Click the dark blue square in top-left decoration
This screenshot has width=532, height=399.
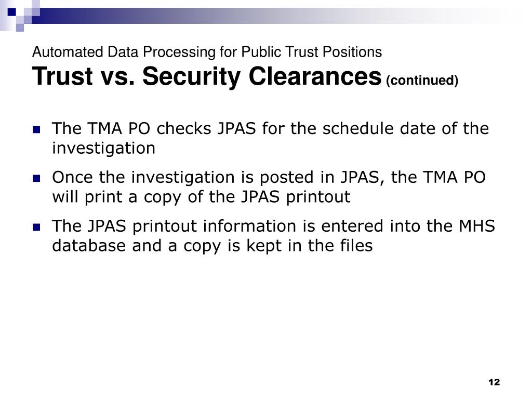coord(12,12)
